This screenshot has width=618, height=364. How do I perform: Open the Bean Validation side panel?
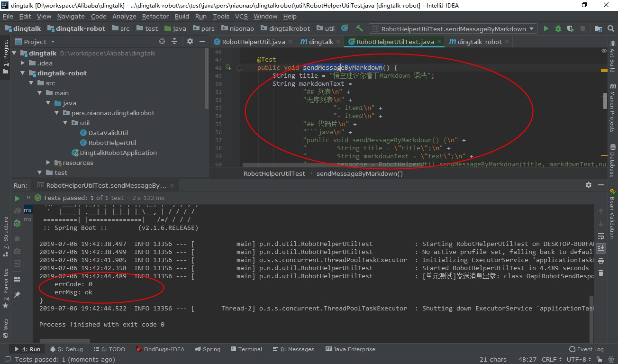[x=612, y=213]
